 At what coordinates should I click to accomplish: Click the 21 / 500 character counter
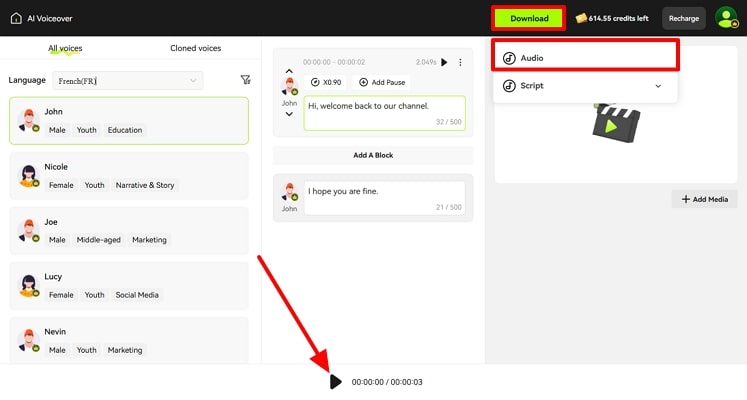tap(449, 207)
